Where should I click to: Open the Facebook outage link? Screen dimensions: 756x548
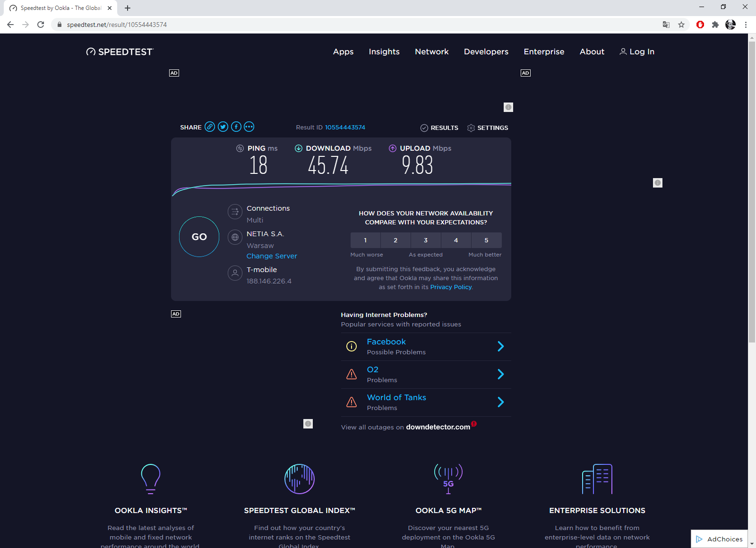coord(387,342)
